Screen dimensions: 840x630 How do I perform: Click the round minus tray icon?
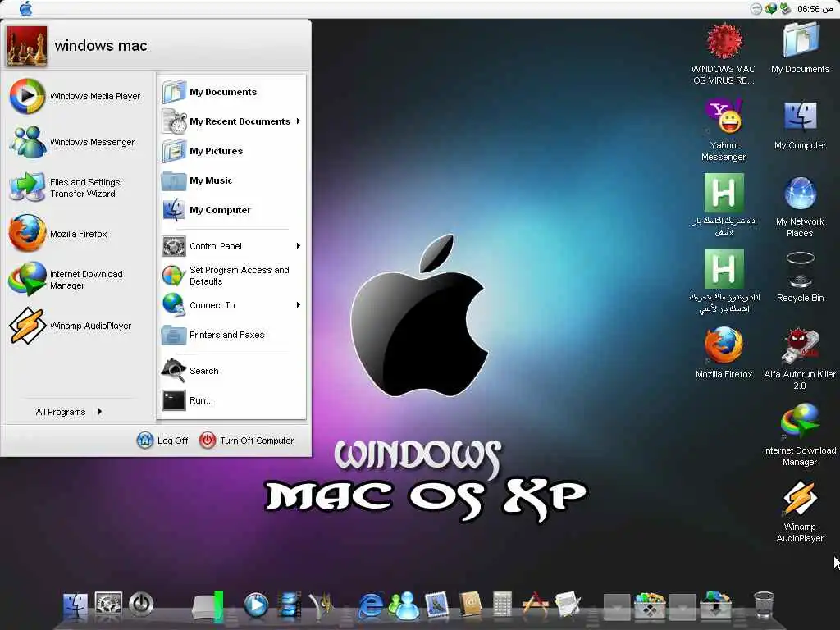tap(756, 9)
